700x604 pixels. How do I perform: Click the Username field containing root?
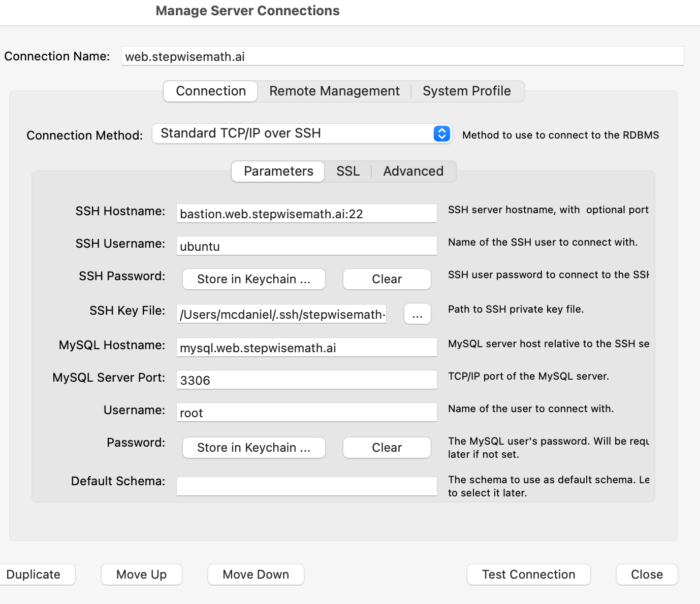(x=307, y=413)
